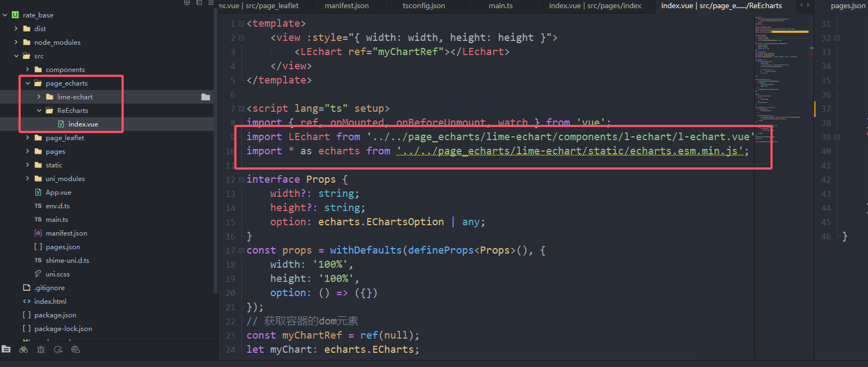The width and height of the screenshot is (868, 367).
Task: Switch to the tsconfig.json tab
Action: click(x=423, y=6)
